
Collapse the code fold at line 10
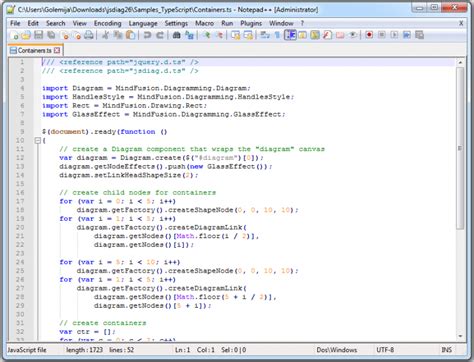coord(38,141)
